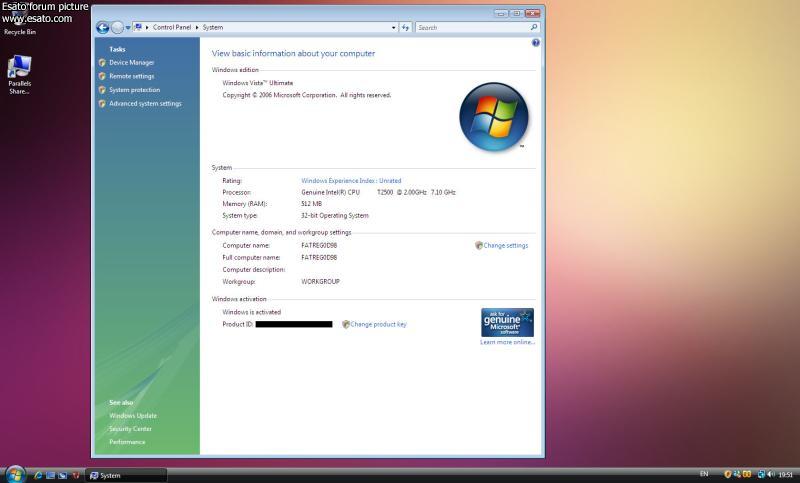Select the WORKGROUP value text
The image size is (800, 483).
click(320, 282)
